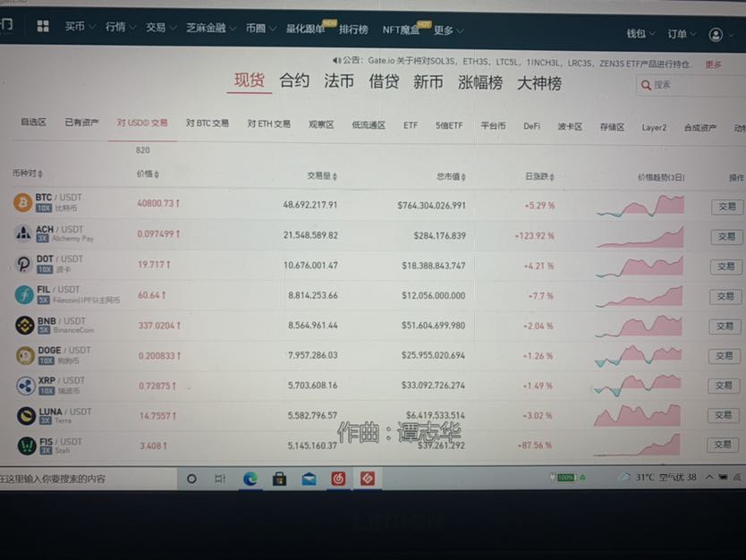The image size is (746, 560).
Task: Open 量化跟单 in top navigation
Action: (305, 29)
